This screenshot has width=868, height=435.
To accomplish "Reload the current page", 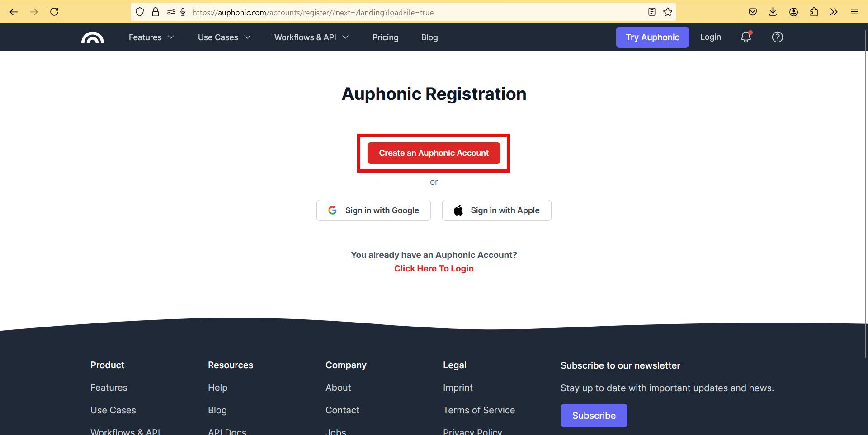I will pos(54,12).
